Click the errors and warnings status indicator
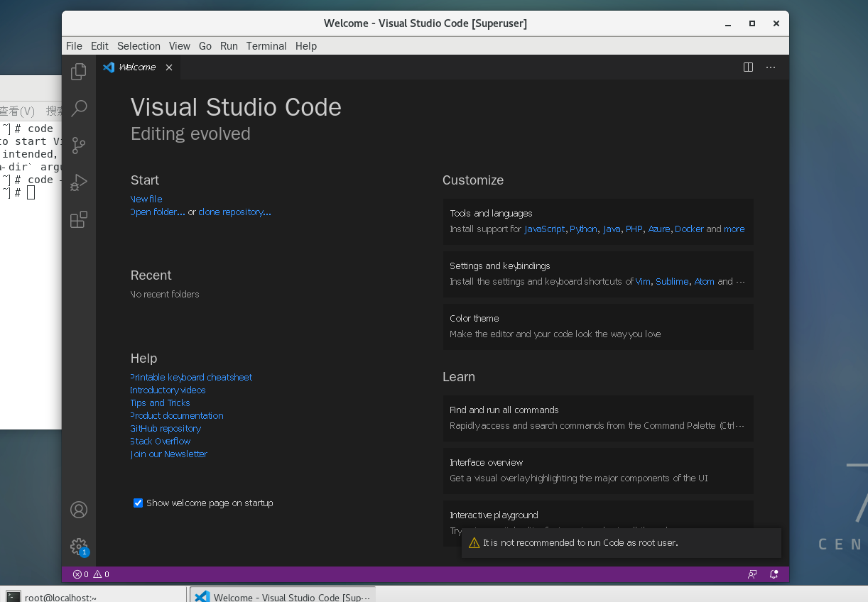This screenshot has height=602, width=868. pyautogui.click(x=91, y=574)
